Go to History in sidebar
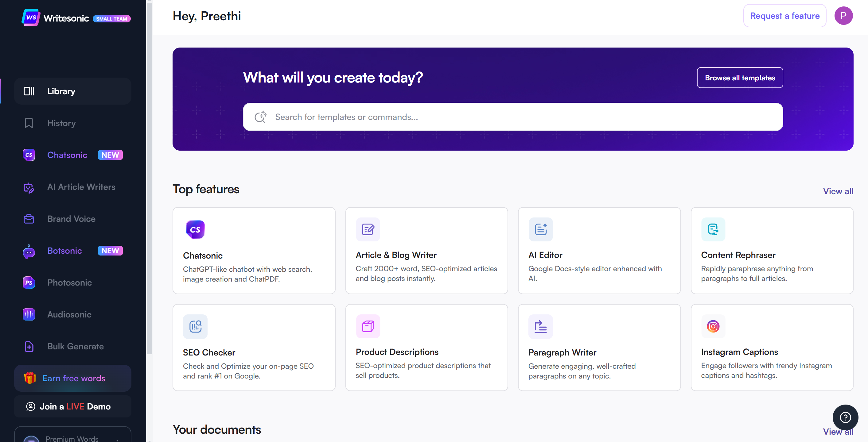The image size is (868, 442). pos(61,123)
